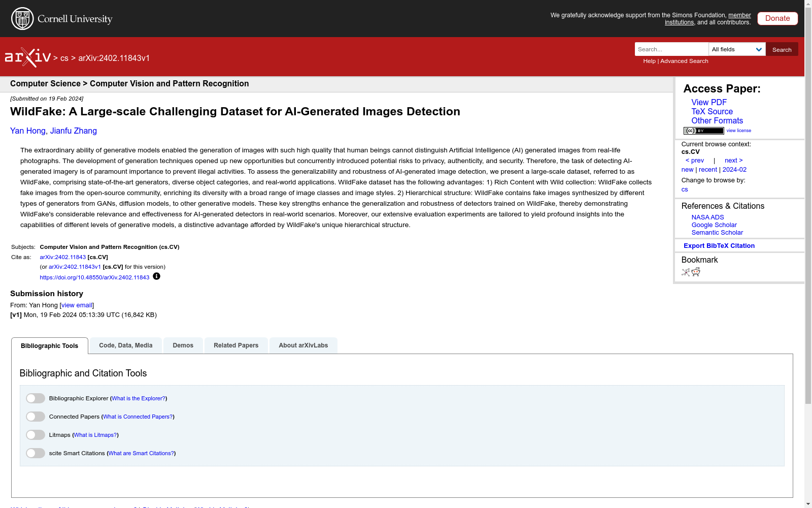Open the Advanced Search link
Screen dimensions: 812x508
(684, 61)
